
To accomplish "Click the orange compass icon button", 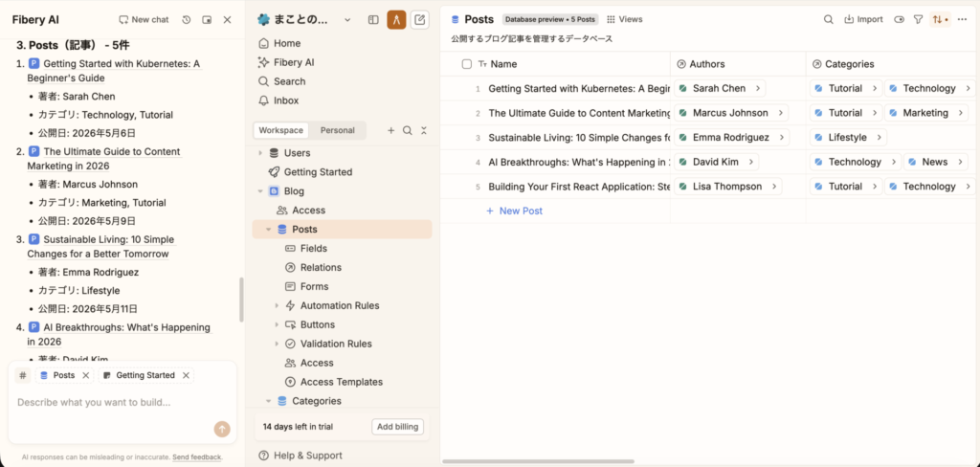I will point(397,20).
